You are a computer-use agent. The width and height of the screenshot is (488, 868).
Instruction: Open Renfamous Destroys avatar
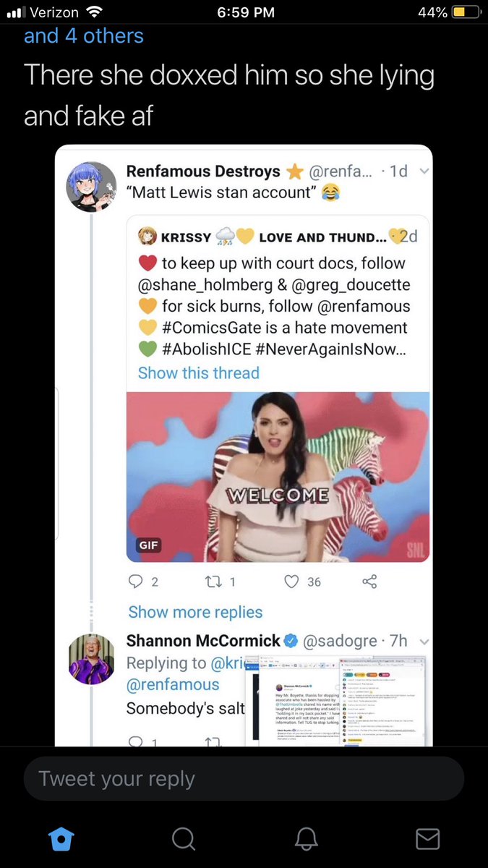coord(92,186)
